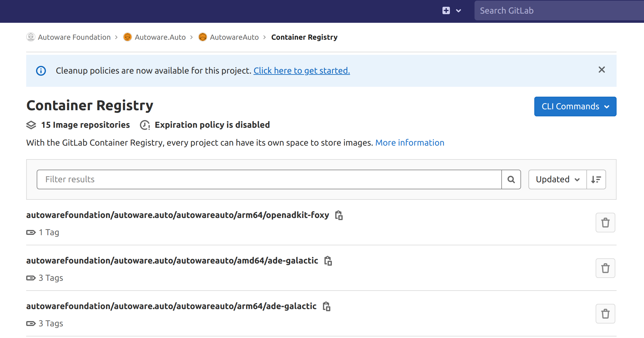Open Autoware Foundation breadcrumb link

click(x=74, y=37)
